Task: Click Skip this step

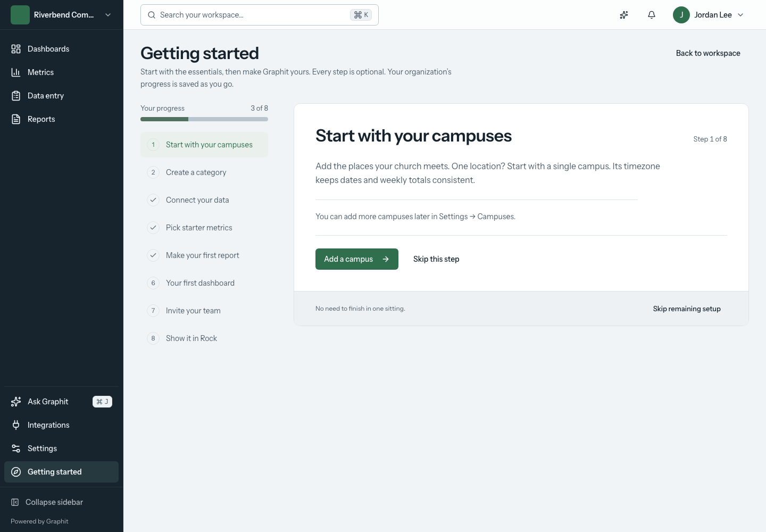Action: 436,259
